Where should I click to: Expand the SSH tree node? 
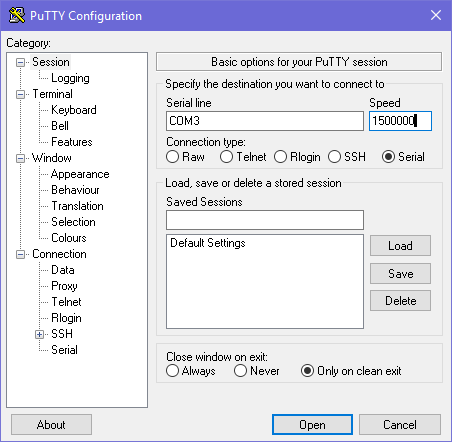(x=39, y=334)
